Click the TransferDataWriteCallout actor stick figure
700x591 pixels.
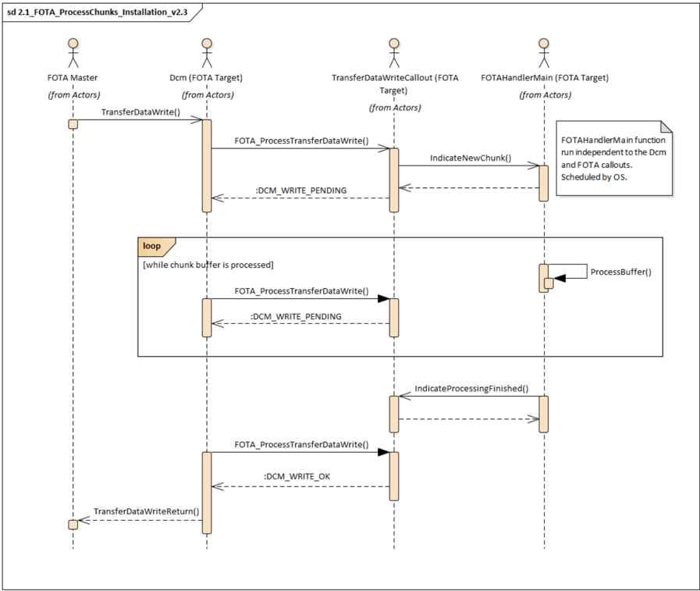tap(394, 53)
